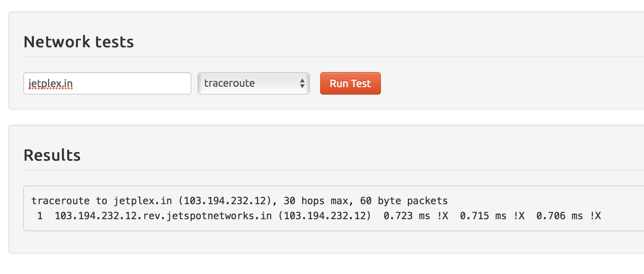644x274 pixels.
Task: Click the middle !X marker after 0.715 ms
Action: tap(519, 216)
